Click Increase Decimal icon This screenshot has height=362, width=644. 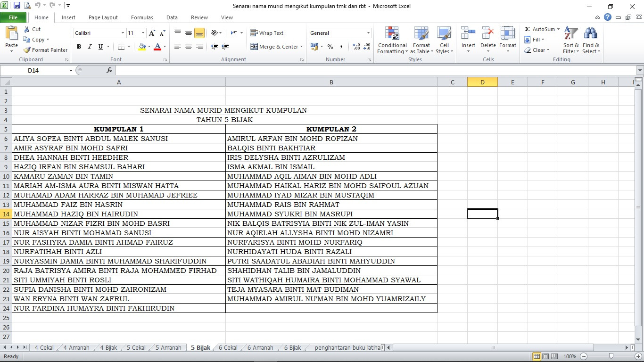356,47
